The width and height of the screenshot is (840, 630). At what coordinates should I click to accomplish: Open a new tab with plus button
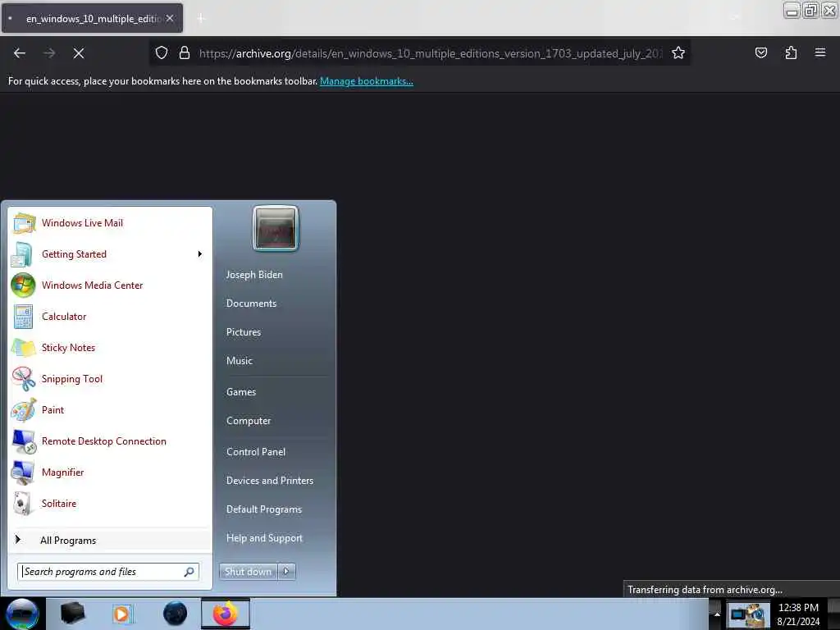tap(201, 18)
